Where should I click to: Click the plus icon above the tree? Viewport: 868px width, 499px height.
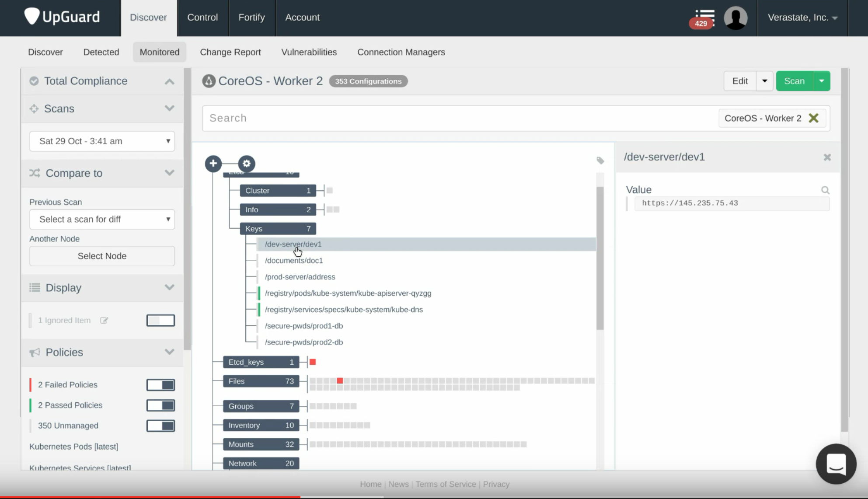click(213, 164)
